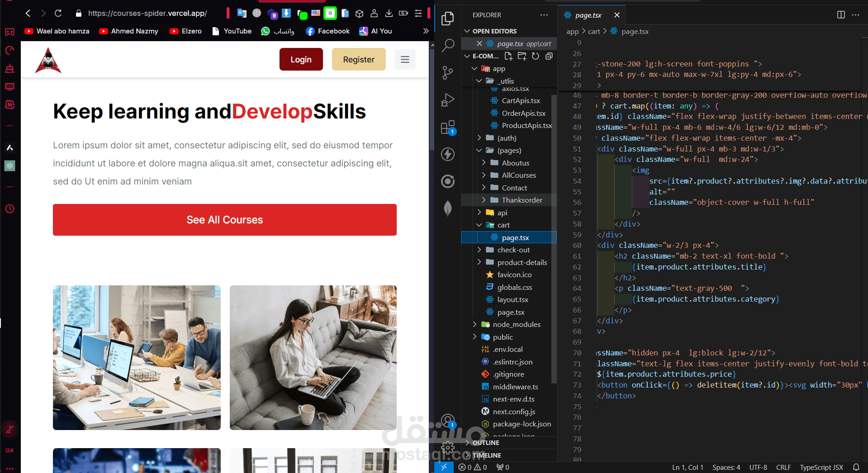Screen dimensions: 868x473
Task: Open VS Code notifications bell
Action: pos(856,467)
